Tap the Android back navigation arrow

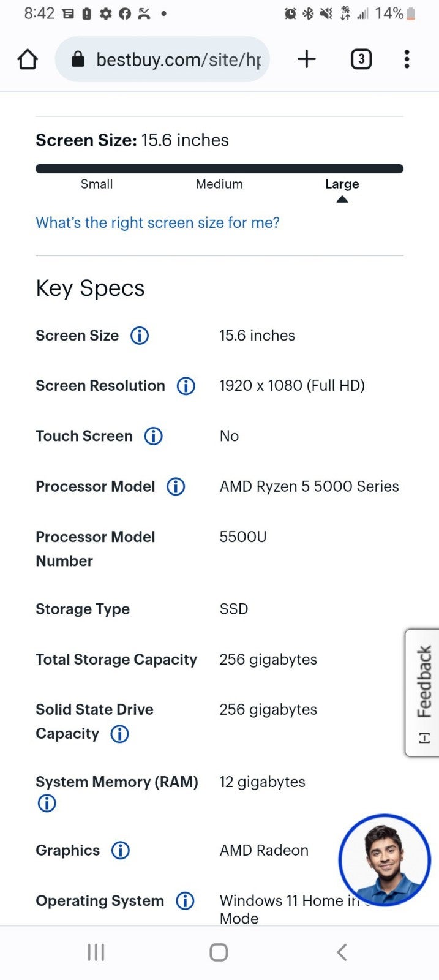point(342,952)
